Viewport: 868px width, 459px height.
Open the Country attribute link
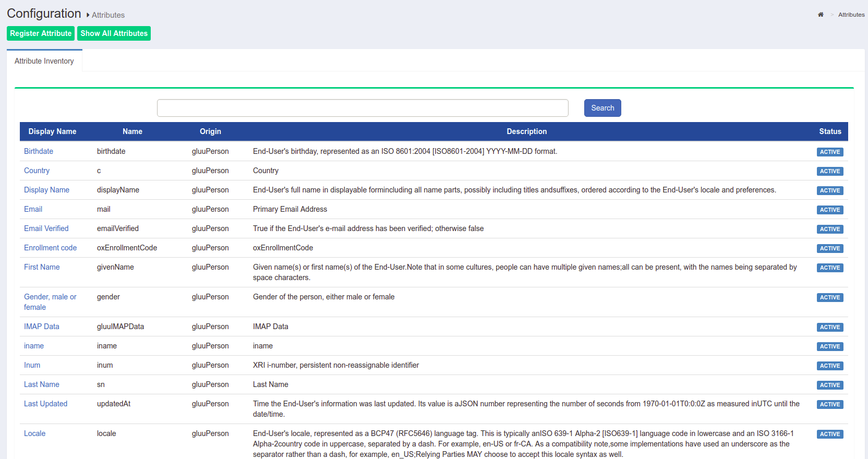click(37, 171)
